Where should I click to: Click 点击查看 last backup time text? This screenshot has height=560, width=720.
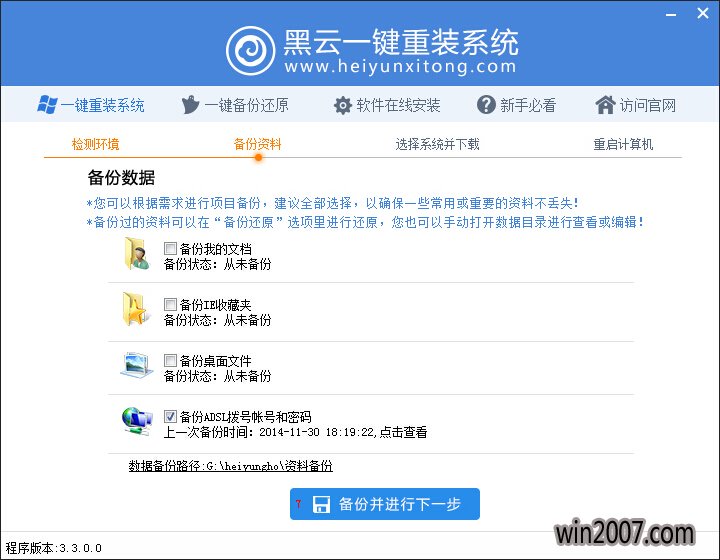click(x=404, y=432)
